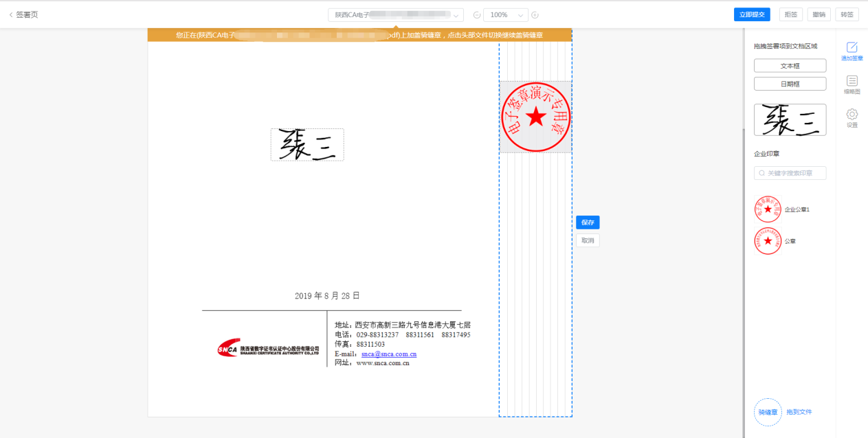Click the snca@snca.com.cn email link

388,354
